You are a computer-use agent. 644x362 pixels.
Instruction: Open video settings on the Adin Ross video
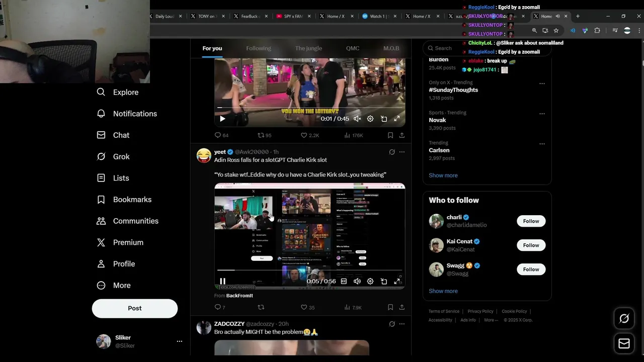click(x=370, y=281)
